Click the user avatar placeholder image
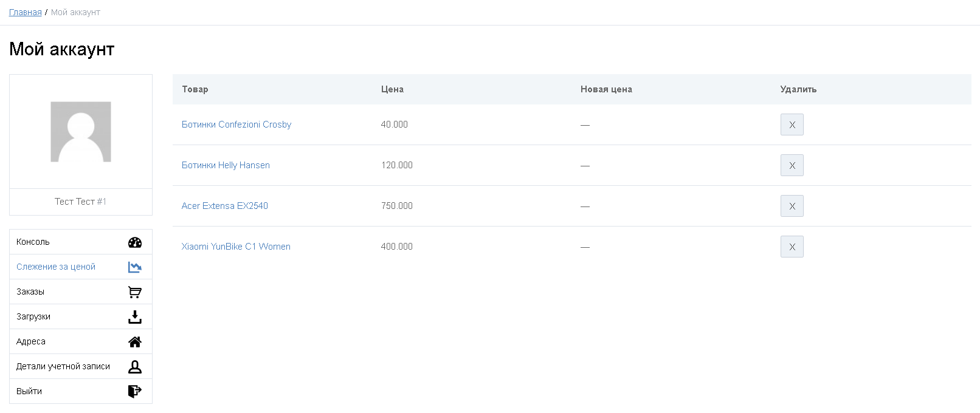This screenshot has width=980, height=413. click(x=81, y=132)
